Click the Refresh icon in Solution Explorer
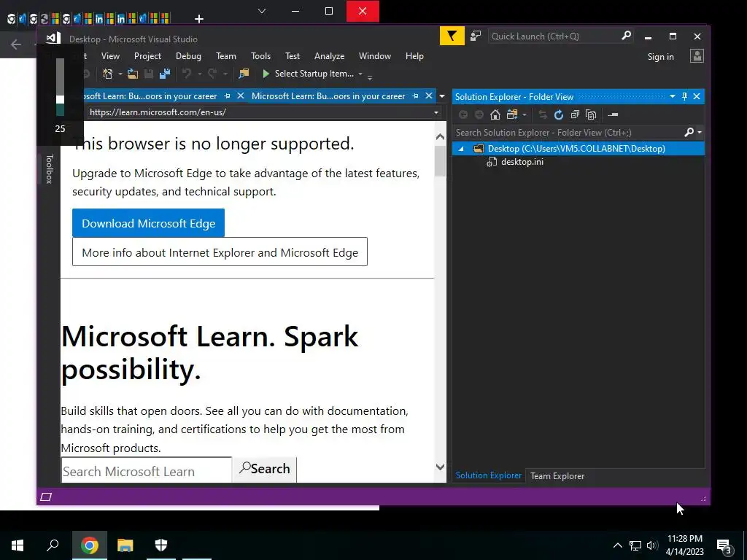The width and height of the screenshot is (747, 560). pyautogui.click(x=559, y=114)
